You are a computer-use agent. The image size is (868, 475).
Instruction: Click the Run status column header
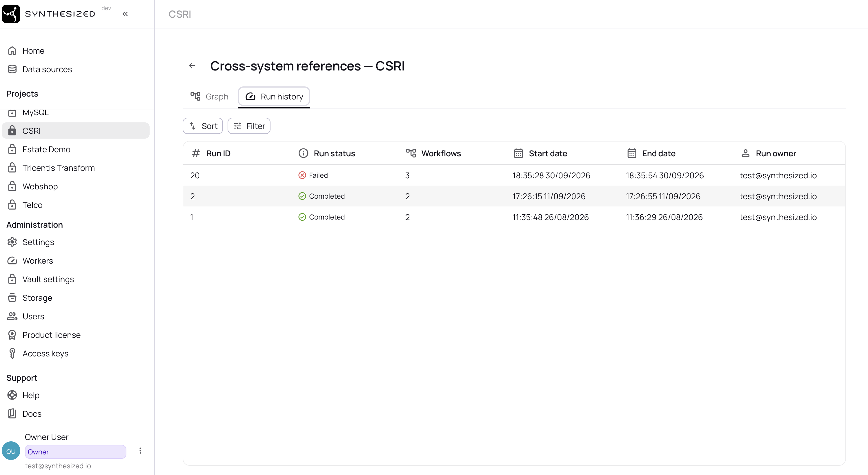pos(327,153)
